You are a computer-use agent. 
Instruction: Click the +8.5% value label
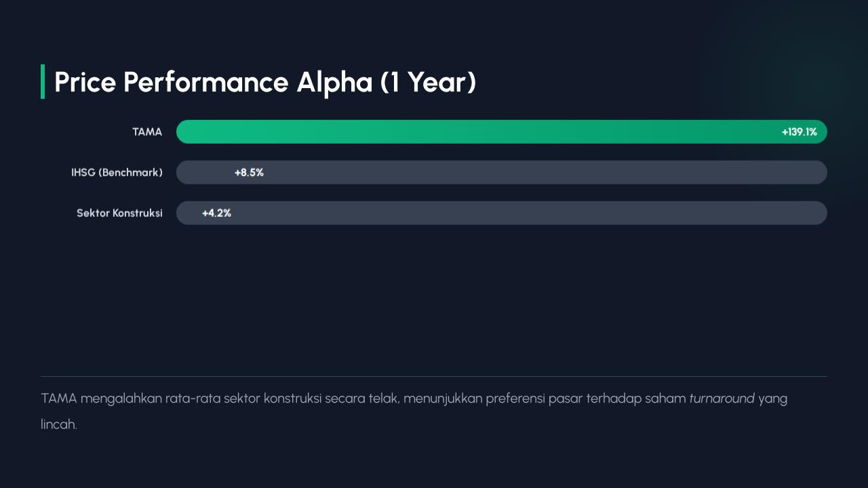click(x=249, y=173)
